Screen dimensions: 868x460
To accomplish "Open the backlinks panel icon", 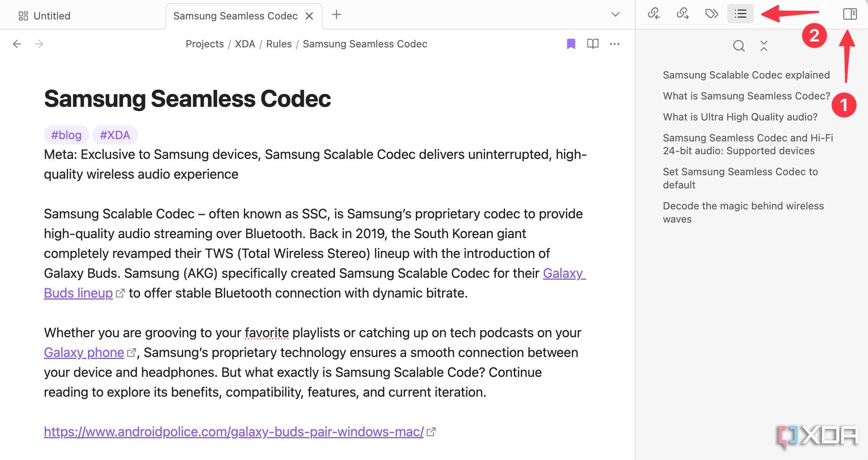I will point(654,14).
